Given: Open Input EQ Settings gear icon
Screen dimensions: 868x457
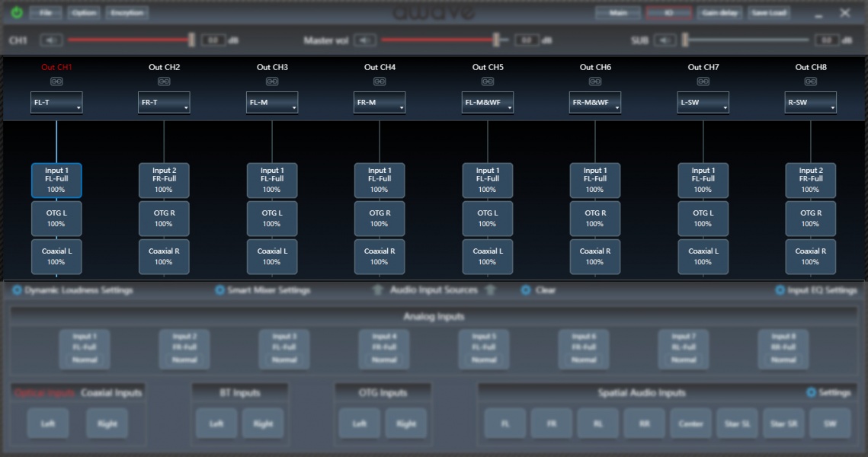Looking at the screenshot, I should (x=780, y=290).
